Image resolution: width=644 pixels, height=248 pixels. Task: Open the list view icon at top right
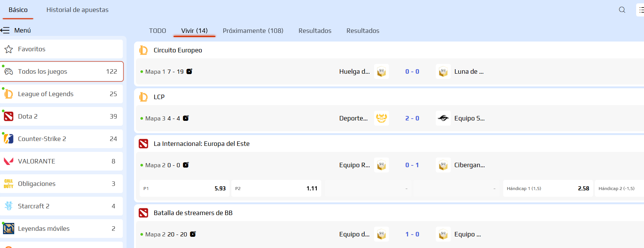click(x=641, y=10)
